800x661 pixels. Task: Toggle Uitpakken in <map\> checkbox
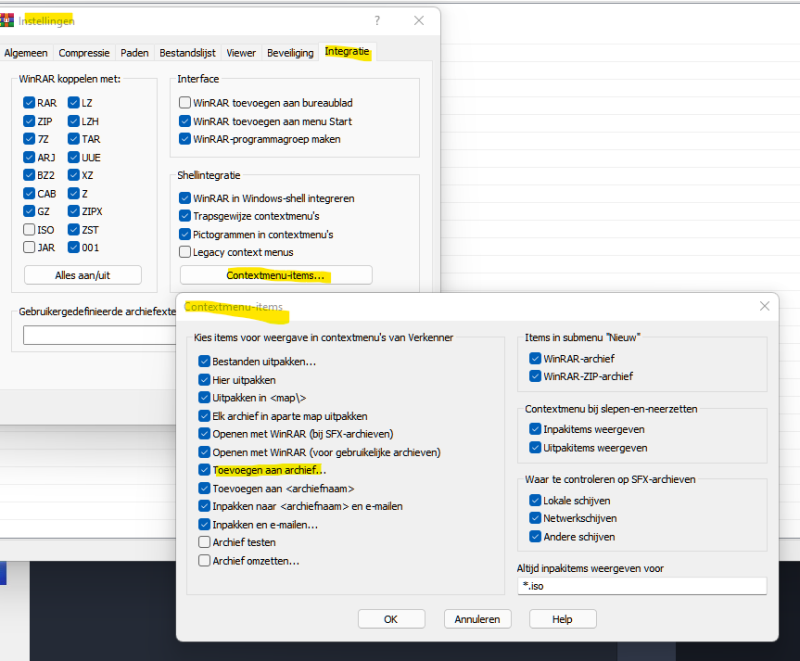click(x=204, y=397)
